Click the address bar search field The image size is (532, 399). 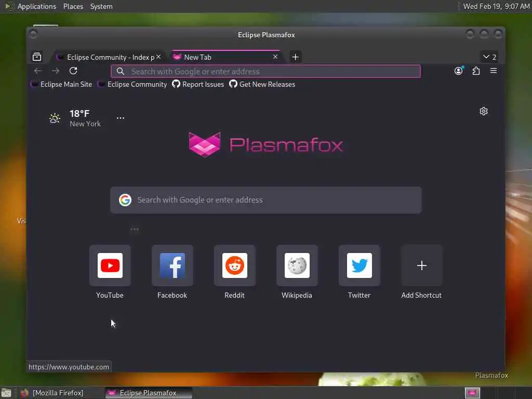pyautogui.click(x=265, y=71)
